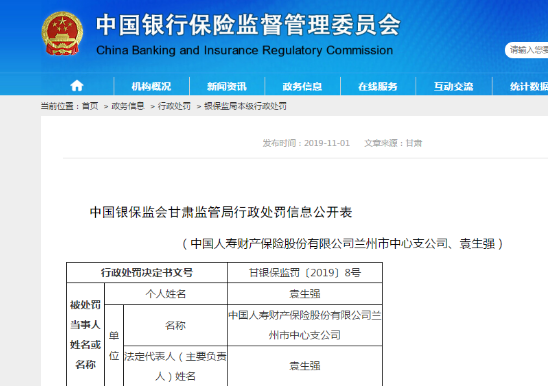Click the 政务信息 breadcrumb link

[128, 106]
